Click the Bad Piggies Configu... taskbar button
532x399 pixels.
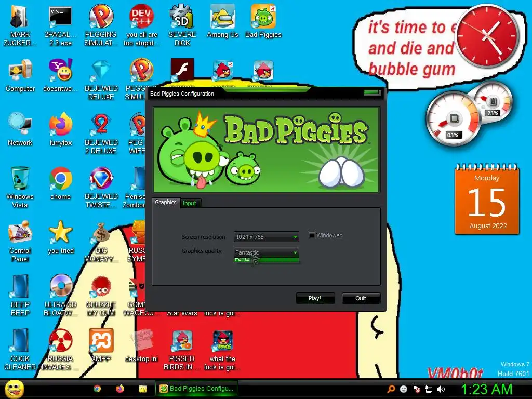coord(196,389)
